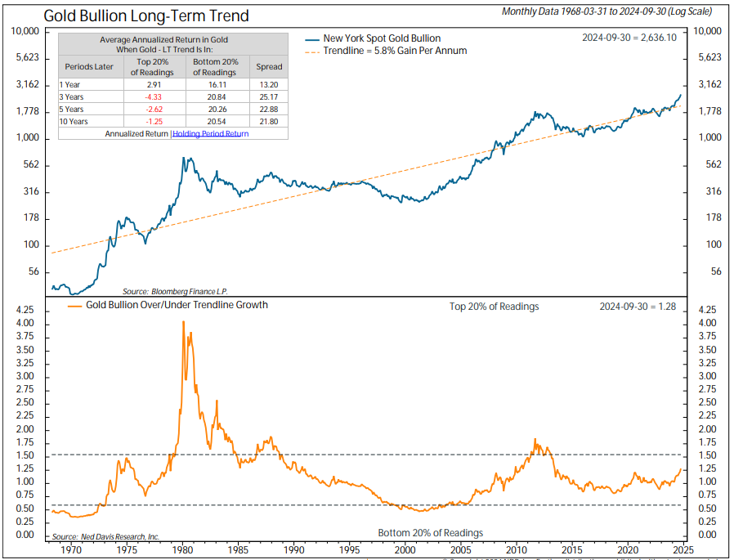This screenshot has height=560, width=734.
Task: Click the Top 20% of Readings chart label
Action: (x=494, y=307)
